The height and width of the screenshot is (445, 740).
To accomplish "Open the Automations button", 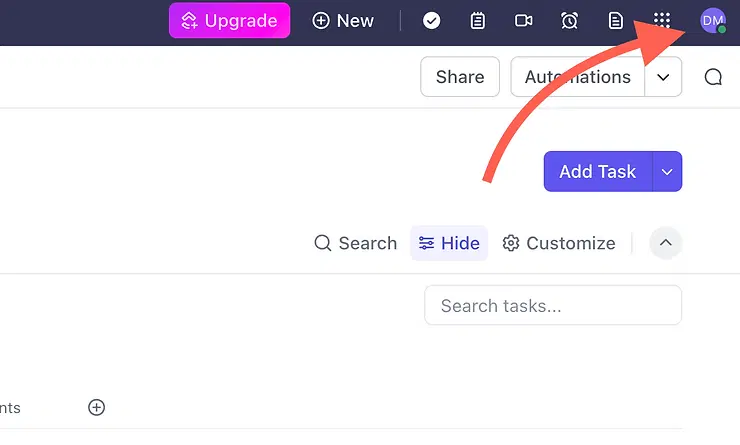I will click(578, 77).
